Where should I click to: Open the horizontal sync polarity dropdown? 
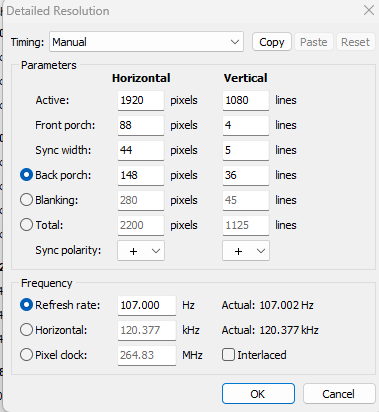pos(141,251)
